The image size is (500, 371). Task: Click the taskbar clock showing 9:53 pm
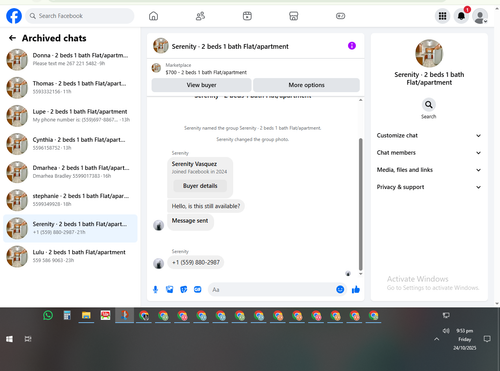point(465,339)
